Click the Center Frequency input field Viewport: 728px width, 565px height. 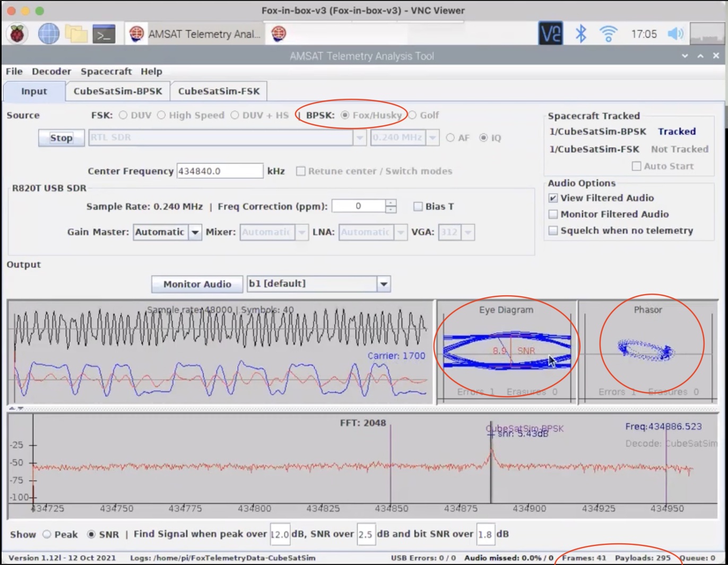(220, 171)
